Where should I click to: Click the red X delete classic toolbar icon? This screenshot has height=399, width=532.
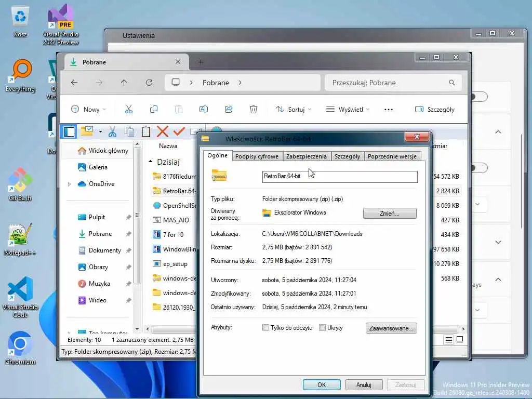[x=163, y=131]
